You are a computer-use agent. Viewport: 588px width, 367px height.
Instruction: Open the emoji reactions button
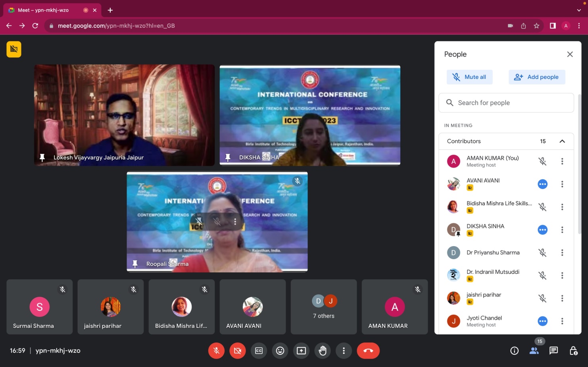tap(280, 351)
